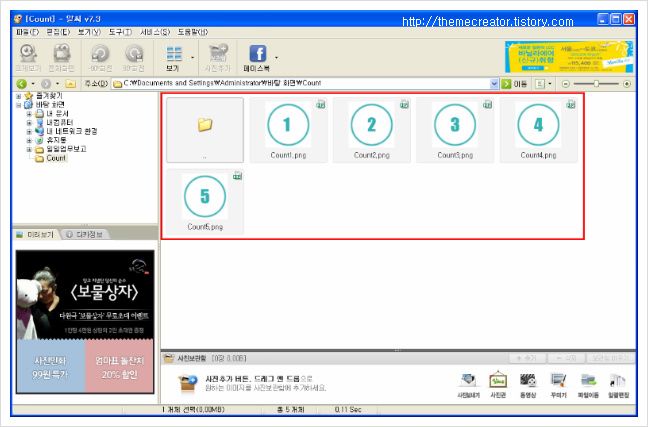Click the green 이동 go button
Screen dimensions: 648x427
tap(514, 84)
